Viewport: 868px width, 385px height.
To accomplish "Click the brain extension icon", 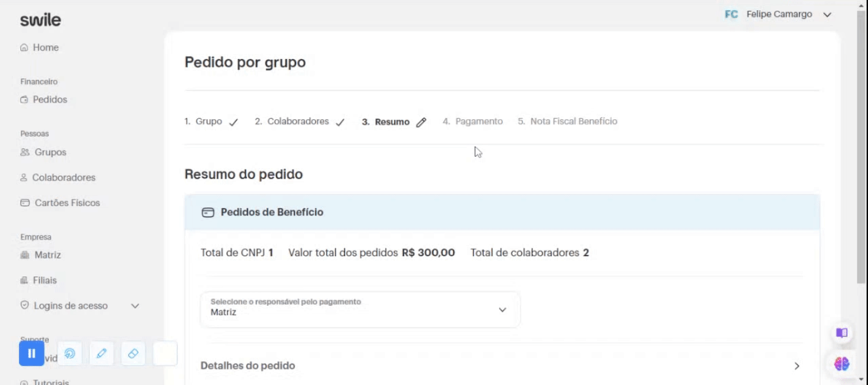I will click(x=842, y=363).
